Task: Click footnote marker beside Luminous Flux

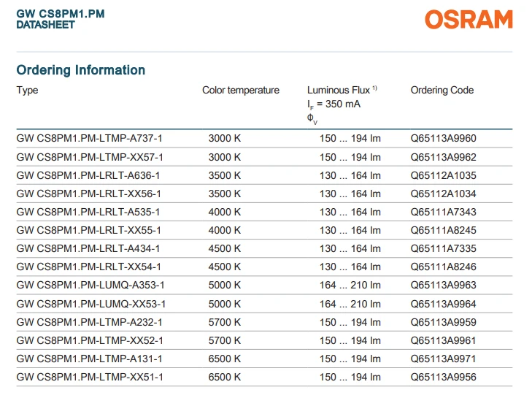Action: pyautogui.click(x=374, y=88)
